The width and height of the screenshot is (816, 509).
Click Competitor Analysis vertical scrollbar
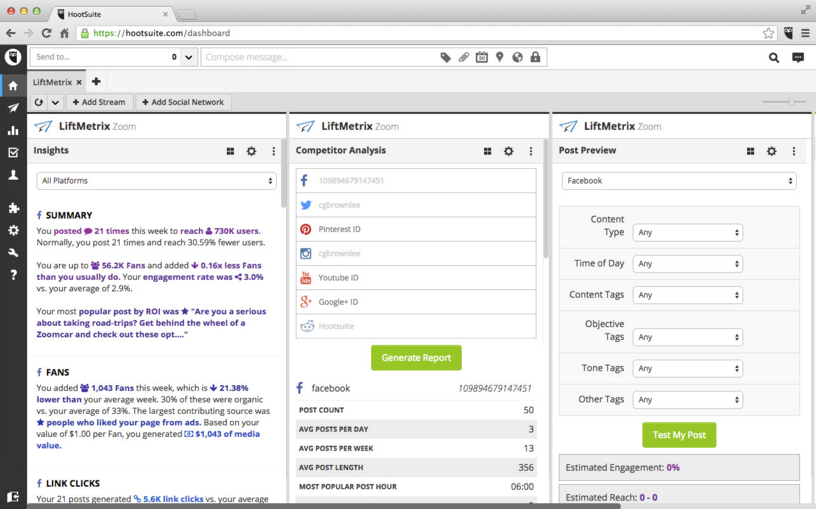pyautogui.click(x=545, y=198)
